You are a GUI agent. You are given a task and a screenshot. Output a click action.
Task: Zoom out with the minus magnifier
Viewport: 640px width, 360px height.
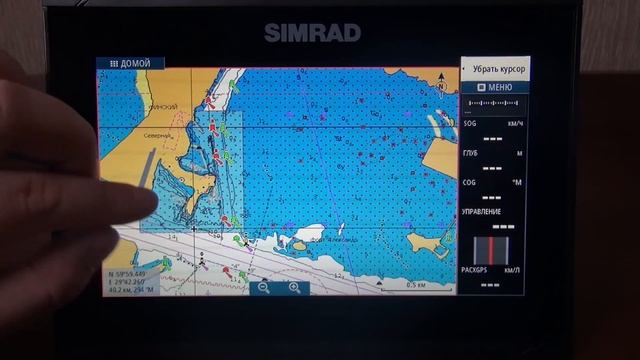(x=264, y=288)
